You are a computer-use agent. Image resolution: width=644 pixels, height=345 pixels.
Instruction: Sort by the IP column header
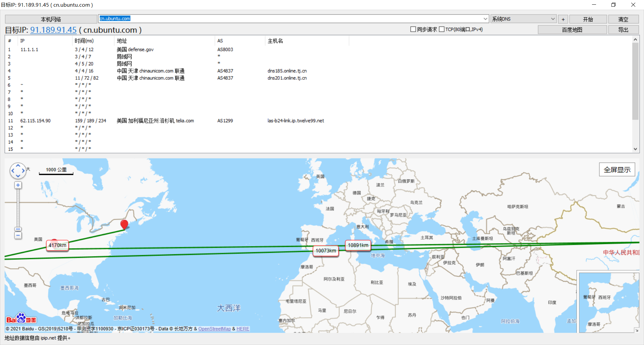(45, 41)
